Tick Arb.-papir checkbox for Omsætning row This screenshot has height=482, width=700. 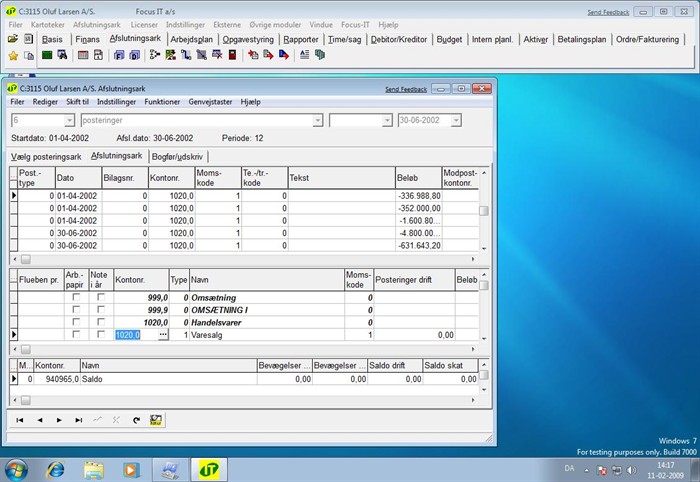click(x=76, y=297)
